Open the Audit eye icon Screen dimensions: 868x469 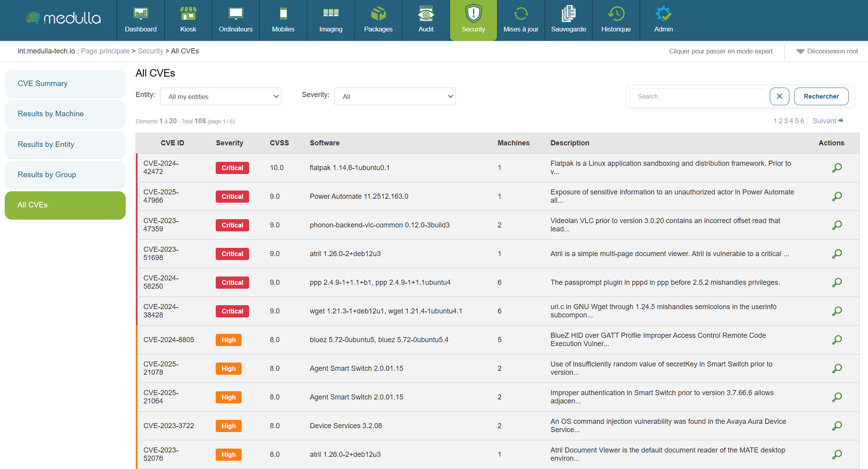click(x=426, y=14)
